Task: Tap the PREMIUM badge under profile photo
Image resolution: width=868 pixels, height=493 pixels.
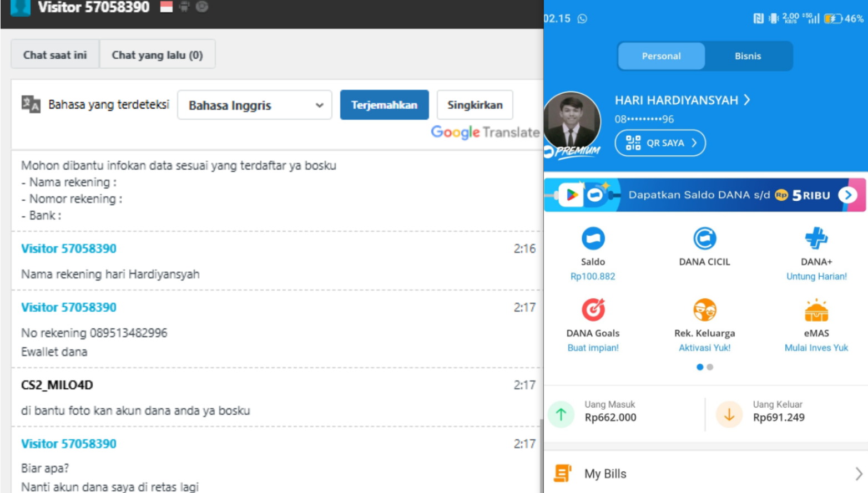Action: coord(573,151)
